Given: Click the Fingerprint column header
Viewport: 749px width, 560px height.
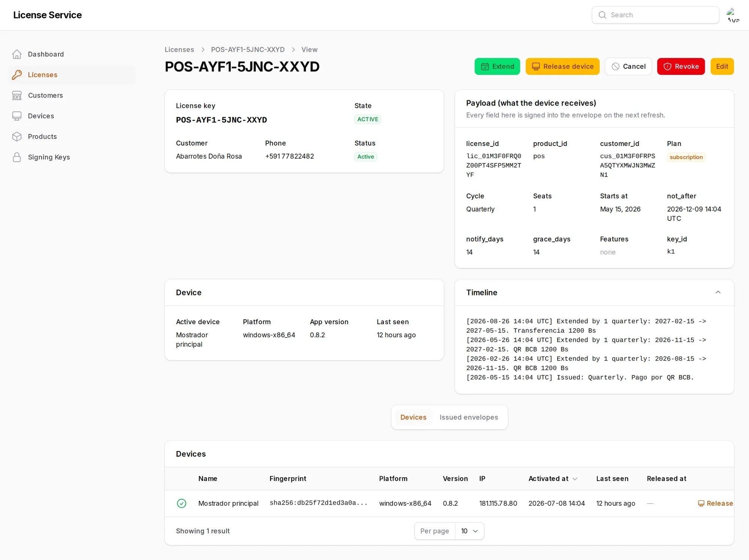Looking at the screenshot, I should (288, 479).
